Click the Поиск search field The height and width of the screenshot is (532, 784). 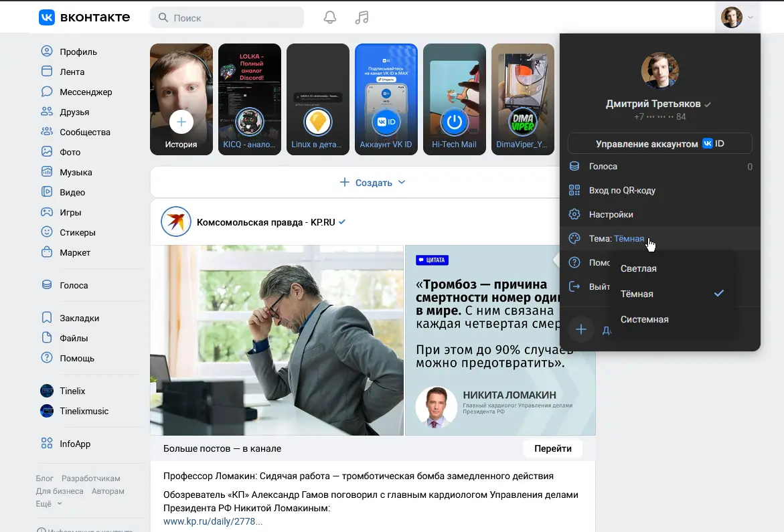pyautogui.click(x=227, y=17)
